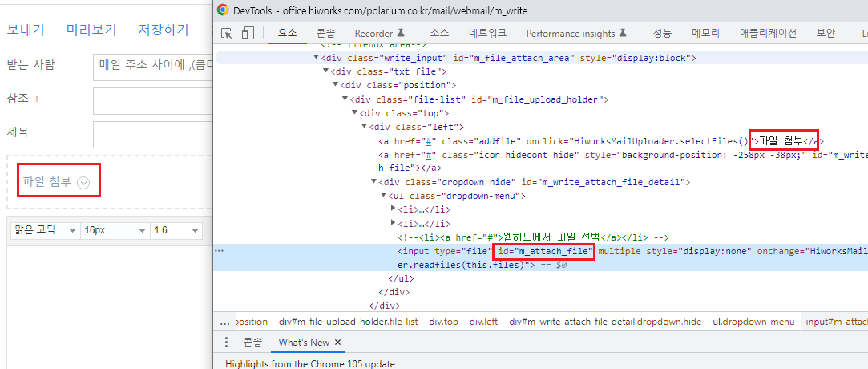The width and height of the screenshot is (868, 369).
Task: Toggle the device toolbar icon in DevTools
Action: point(248,33)
